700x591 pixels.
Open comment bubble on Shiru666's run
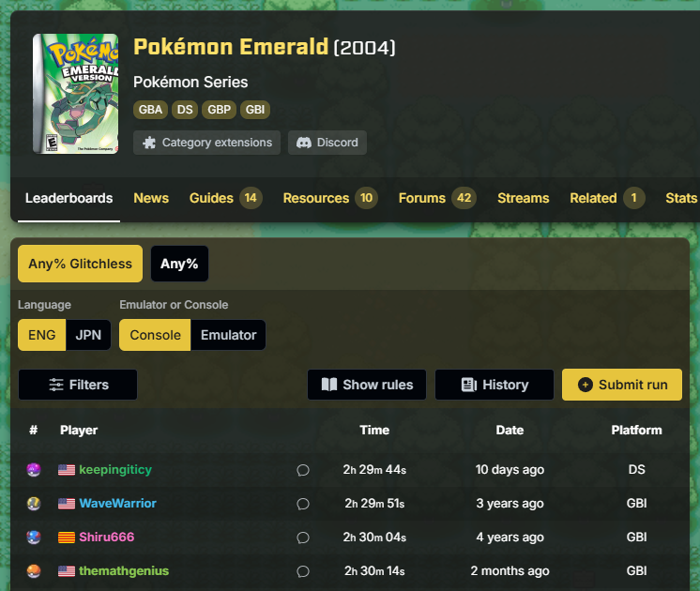(x=303, y=538)
